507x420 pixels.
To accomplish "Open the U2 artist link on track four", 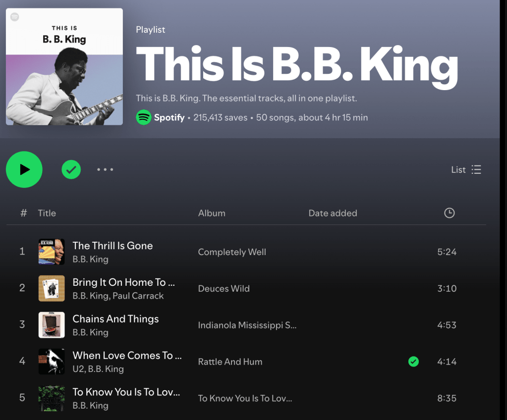I will (79, 369).
